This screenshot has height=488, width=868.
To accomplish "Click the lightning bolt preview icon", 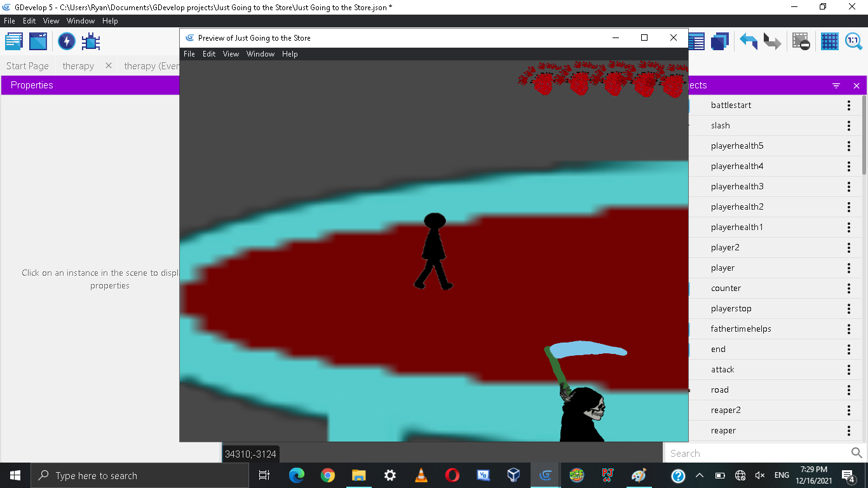I will pos(67,41).
